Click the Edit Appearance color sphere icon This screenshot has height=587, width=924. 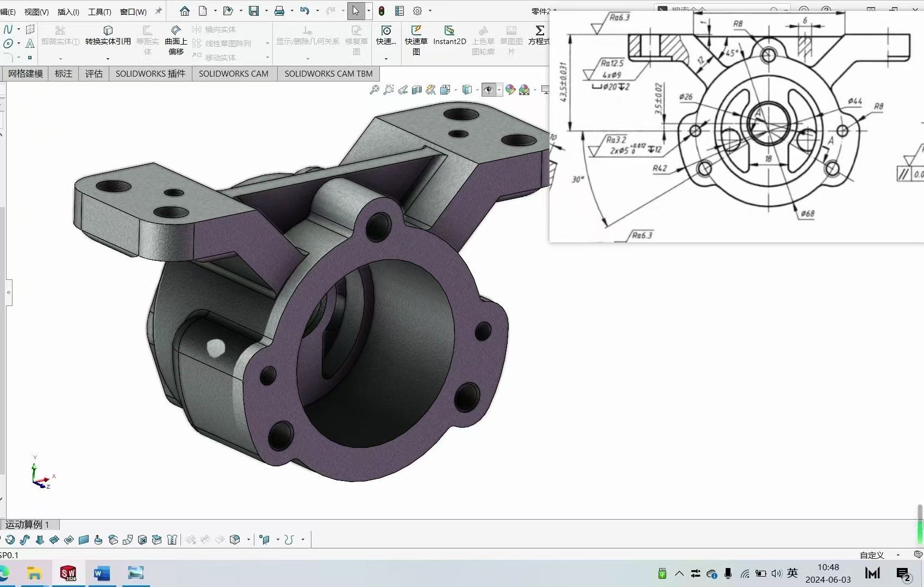pos(510,90)
